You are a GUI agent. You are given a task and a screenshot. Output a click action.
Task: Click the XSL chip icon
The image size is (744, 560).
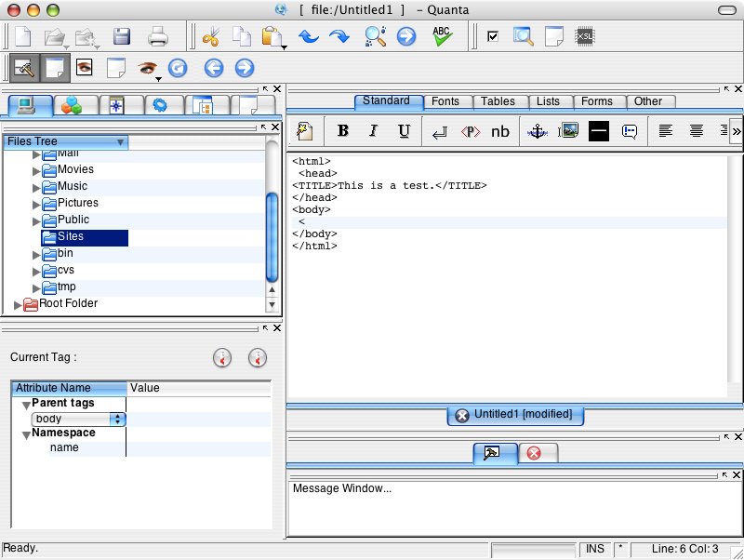[584, 36]
